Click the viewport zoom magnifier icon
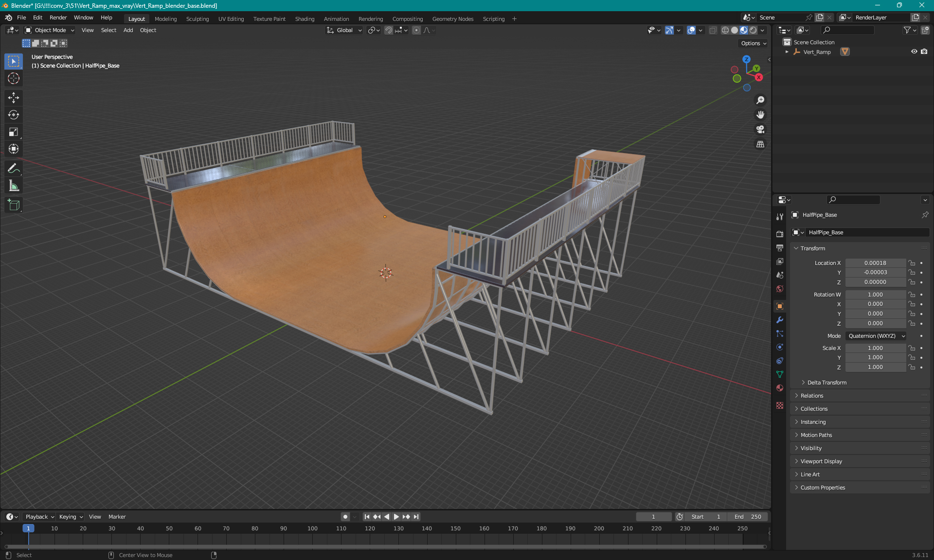 pos(760,100)
